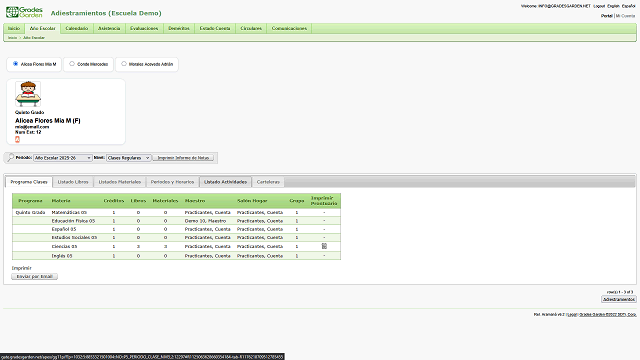Click the Salón Hogar column header
This screenshot has width=640, height=360.
click(252, 201)
